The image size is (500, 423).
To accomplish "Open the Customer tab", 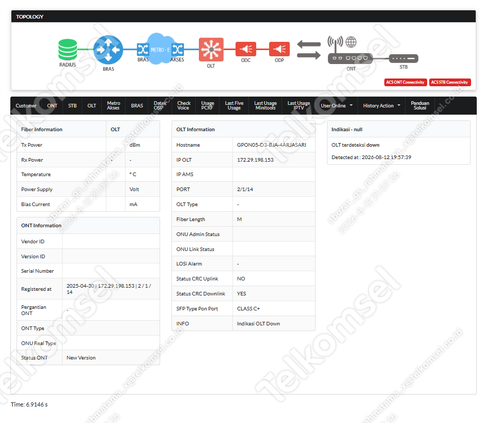I will (x=26, y=106).
